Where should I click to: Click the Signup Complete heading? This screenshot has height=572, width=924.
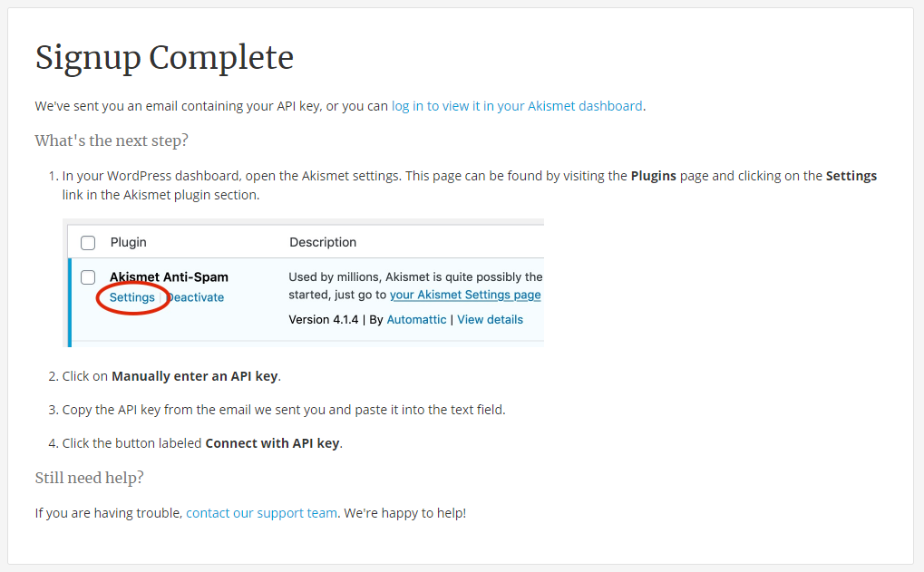pyautogui.click(x=164, y=58)
